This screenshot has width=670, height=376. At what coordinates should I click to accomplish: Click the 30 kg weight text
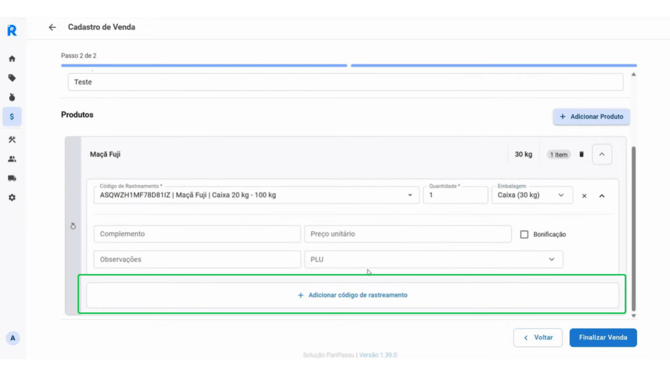[x=523, y=154]
